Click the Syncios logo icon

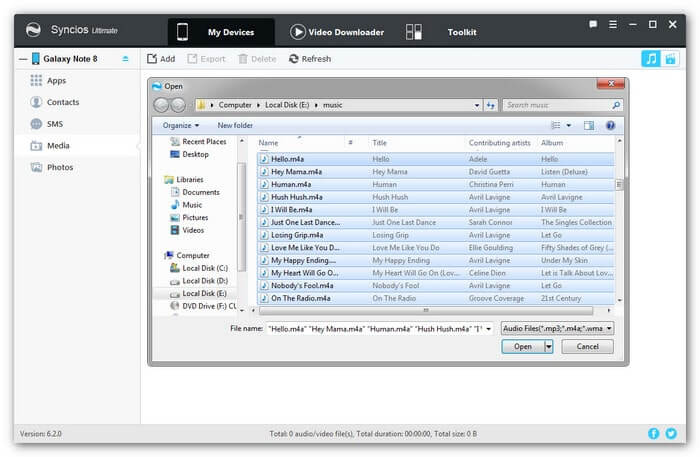pyautogui.click(x=33, y=30)
